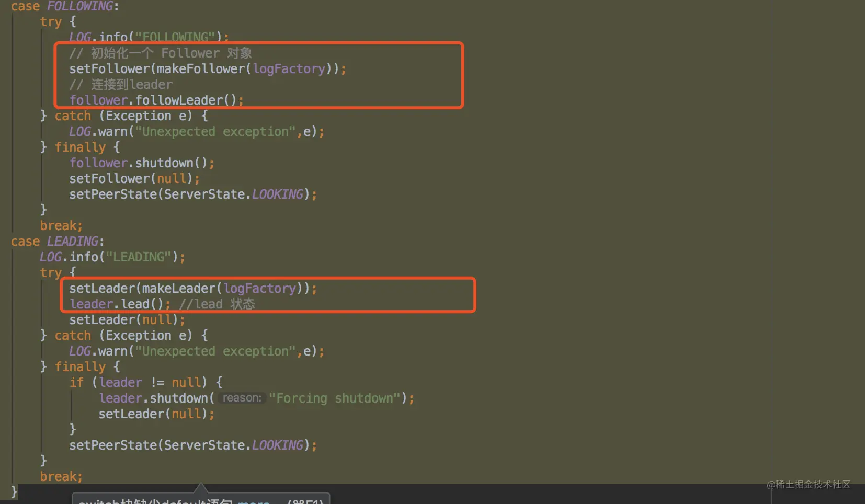
Task: Click the final 'break;' statement
Action: 61,476
